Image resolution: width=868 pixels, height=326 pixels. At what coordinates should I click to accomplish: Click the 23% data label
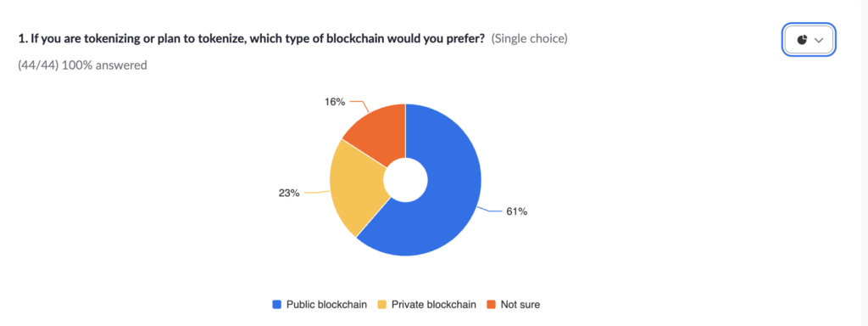289,193
